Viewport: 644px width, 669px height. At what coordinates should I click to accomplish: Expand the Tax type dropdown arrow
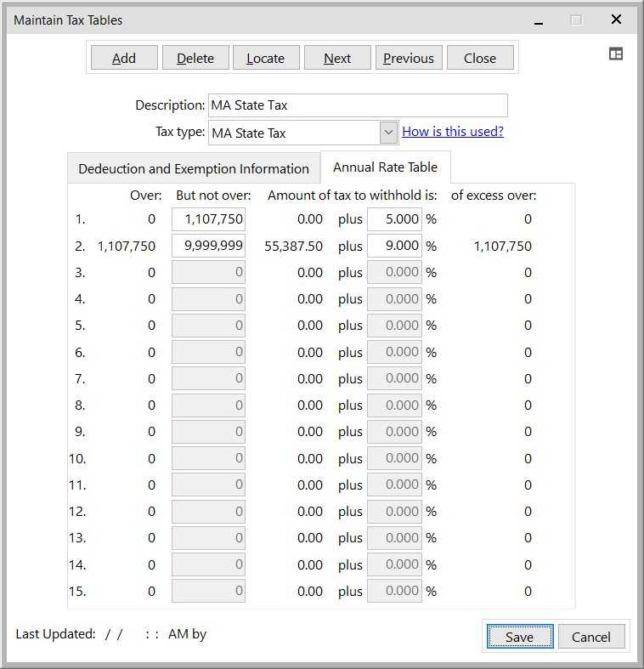coord(388,132)
